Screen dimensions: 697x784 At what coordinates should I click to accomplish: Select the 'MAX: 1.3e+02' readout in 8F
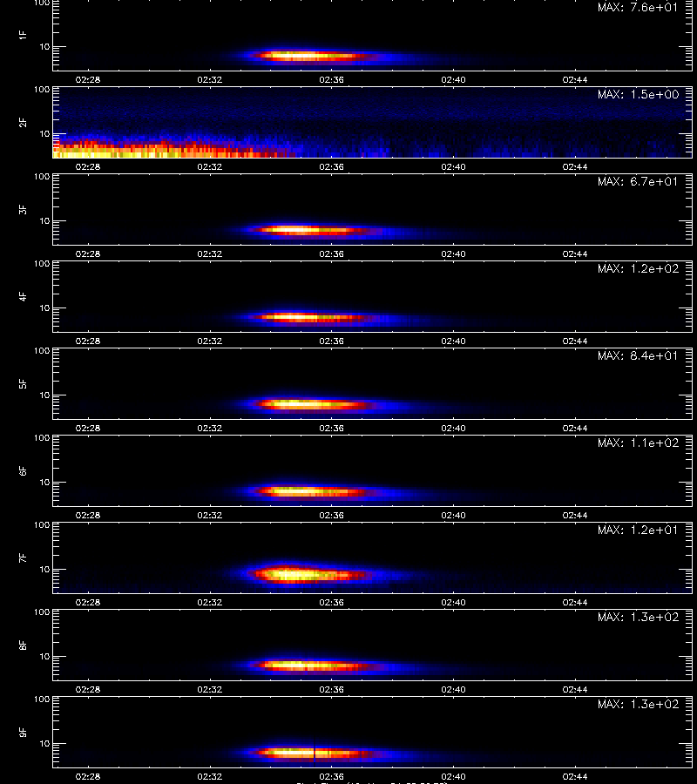[x=638, y=617]
